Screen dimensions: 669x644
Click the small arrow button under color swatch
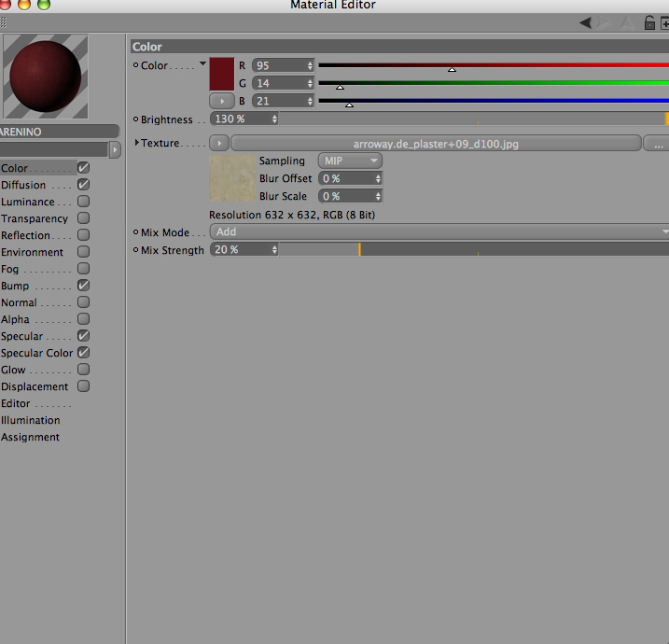(x=222, y=101)
